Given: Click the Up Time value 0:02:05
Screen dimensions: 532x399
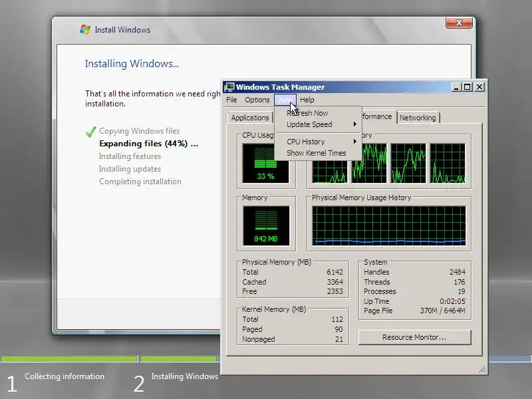Looking at the screenshot, I should point(453,301).
